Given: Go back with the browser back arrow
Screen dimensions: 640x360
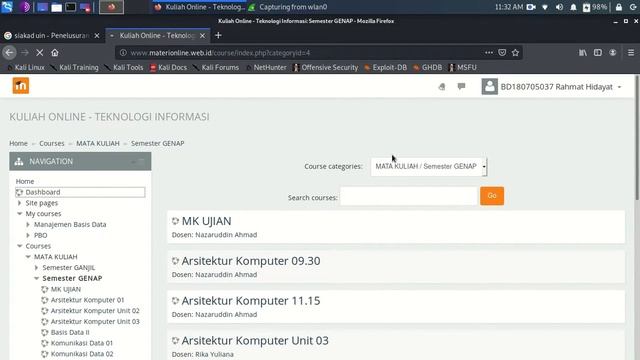Looking at the screenshot, I should pyautogui.click(x=9, y=53).
